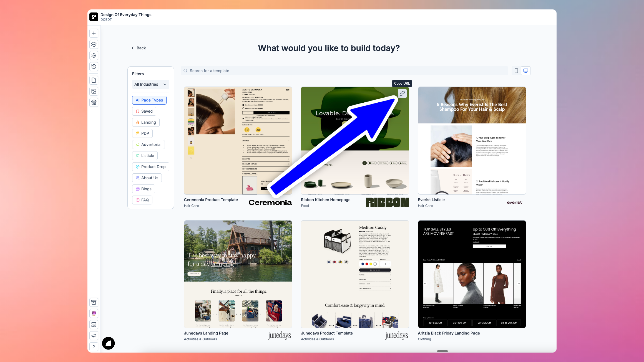Screen dimensions: 644x362
Task: Open the help question mark icon
Action: pos(94,347)
